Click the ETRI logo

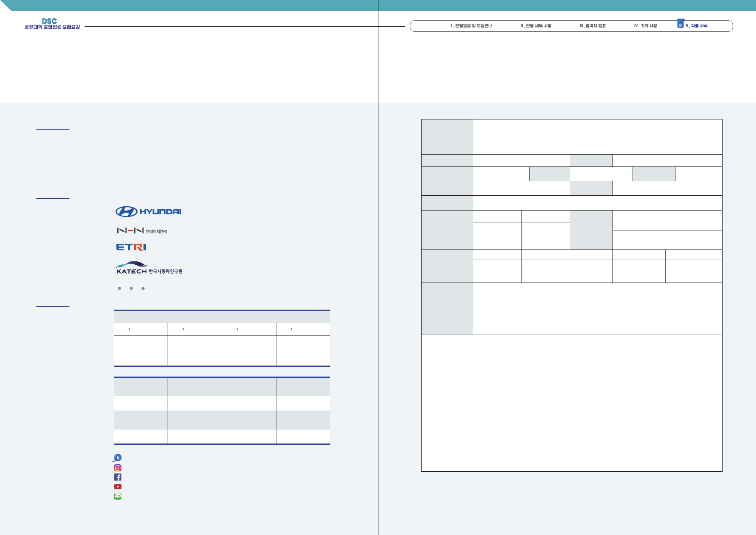131,247
